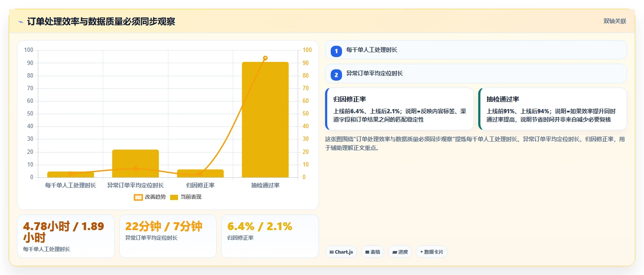Click the icon in the 表格 tag

(x=367, y=252)
